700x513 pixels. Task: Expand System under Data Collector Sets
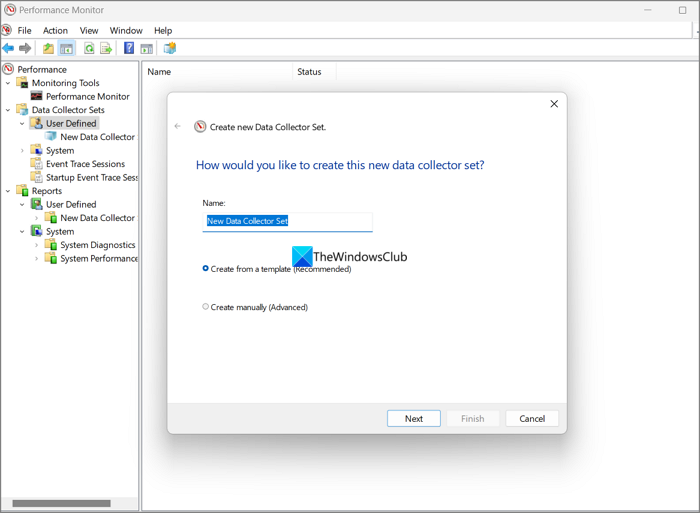coord(22,150)
